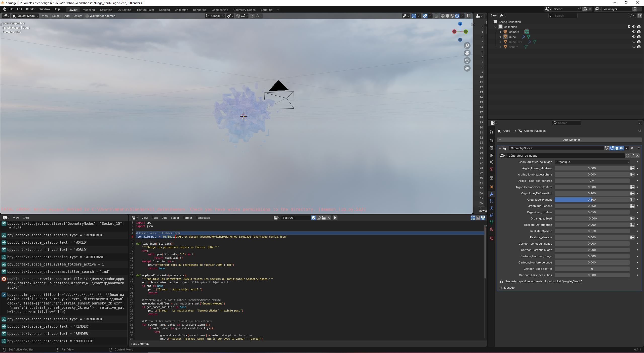Open the Render menu
Viewport: 644px width, 353px height.
pos(31,9)
